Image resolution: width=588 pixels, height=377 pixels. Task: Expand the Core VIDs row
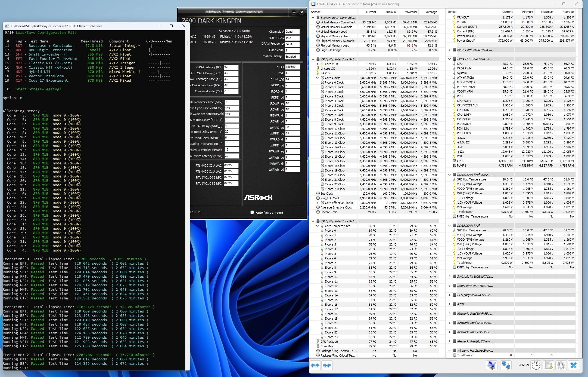(x=318, y=64)
